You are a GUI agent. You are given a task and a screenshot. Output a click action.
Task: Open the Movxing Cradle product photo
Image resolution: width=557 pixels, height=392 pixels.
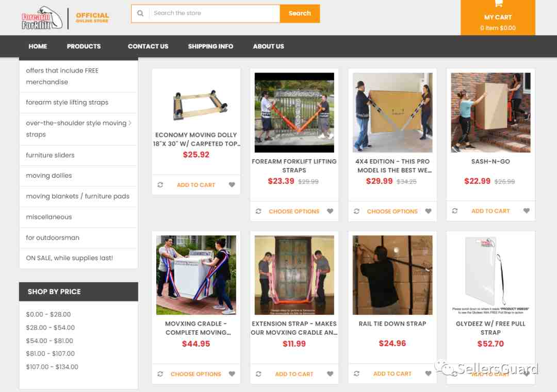click(196, 275)
